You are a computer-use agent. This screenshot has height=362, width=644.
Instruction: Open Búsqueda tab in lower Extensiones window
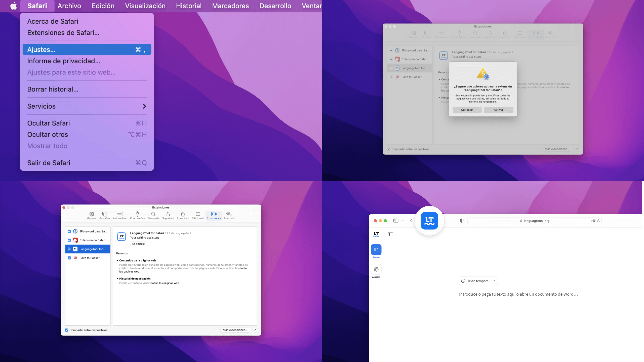click(153, 215)
